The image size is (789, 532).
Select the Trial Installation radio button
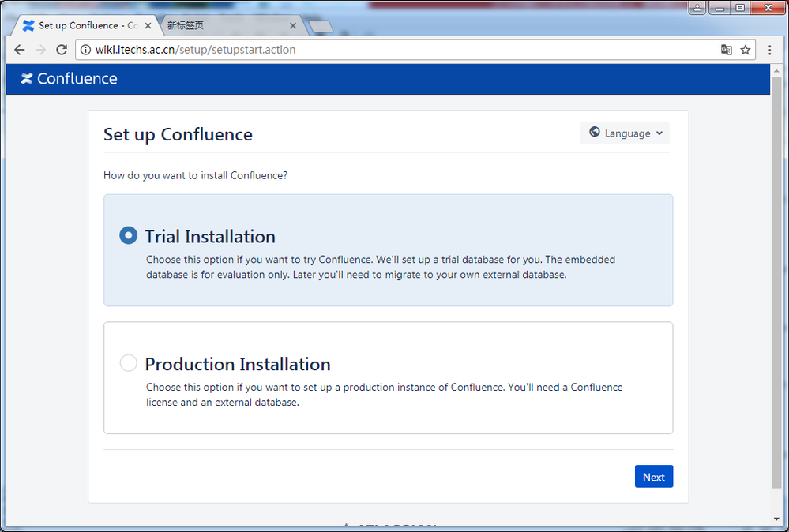coord(128,235)
